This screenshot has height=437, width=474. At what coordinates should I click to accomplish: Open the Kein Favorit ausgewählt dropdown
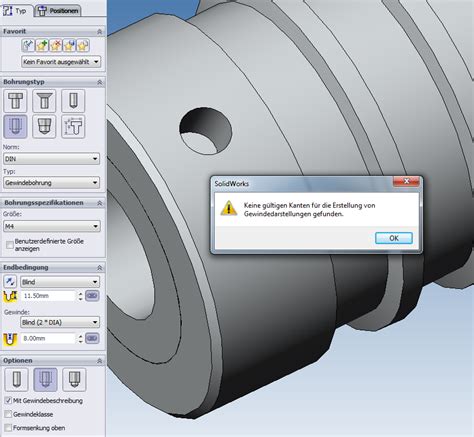(x=61, y=62)
